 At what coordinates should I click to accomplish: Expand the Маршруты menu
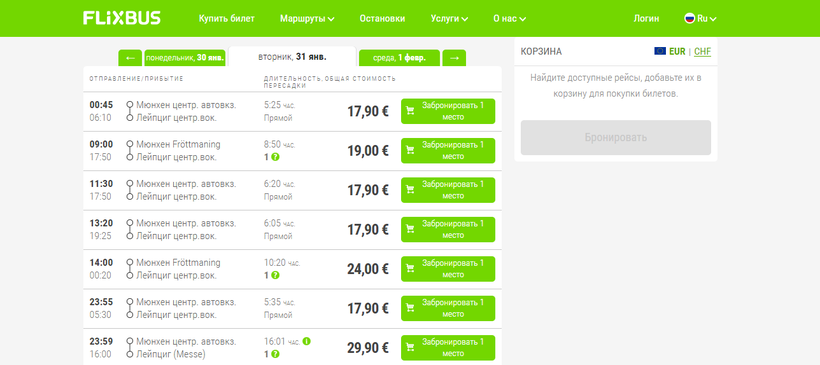307,18
